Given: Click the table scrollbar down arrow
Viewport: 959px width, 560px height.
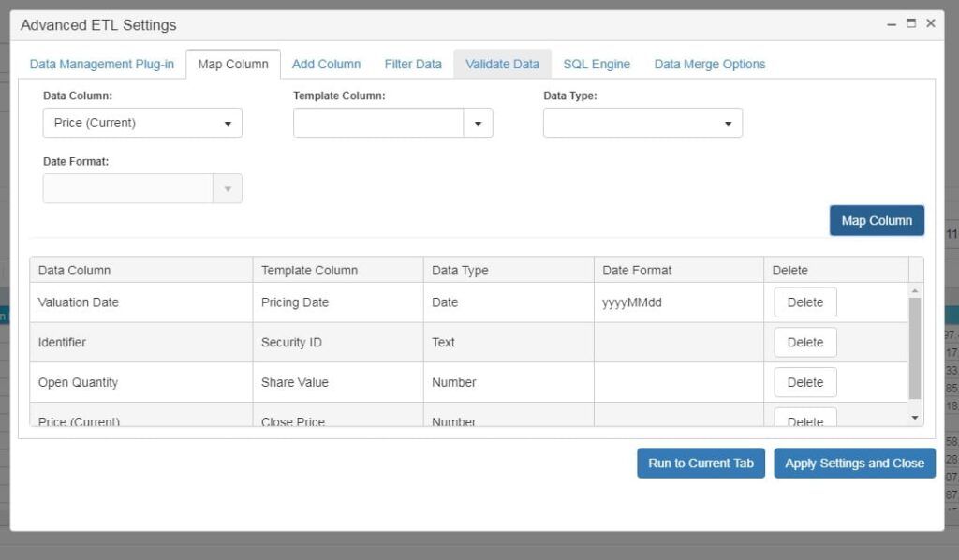Looking at the screenshot, I should click(915, 418).
